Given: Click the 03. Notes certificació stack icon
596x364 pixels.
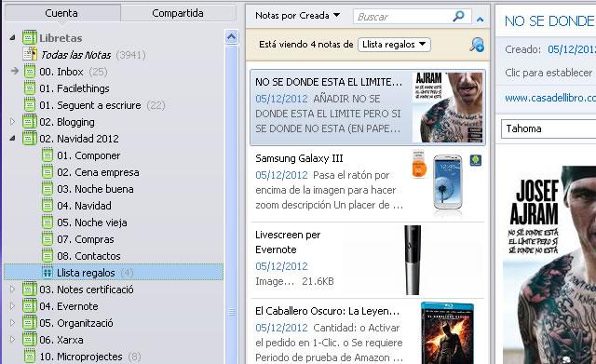Looking at the screenshot, I should [29, 290].
